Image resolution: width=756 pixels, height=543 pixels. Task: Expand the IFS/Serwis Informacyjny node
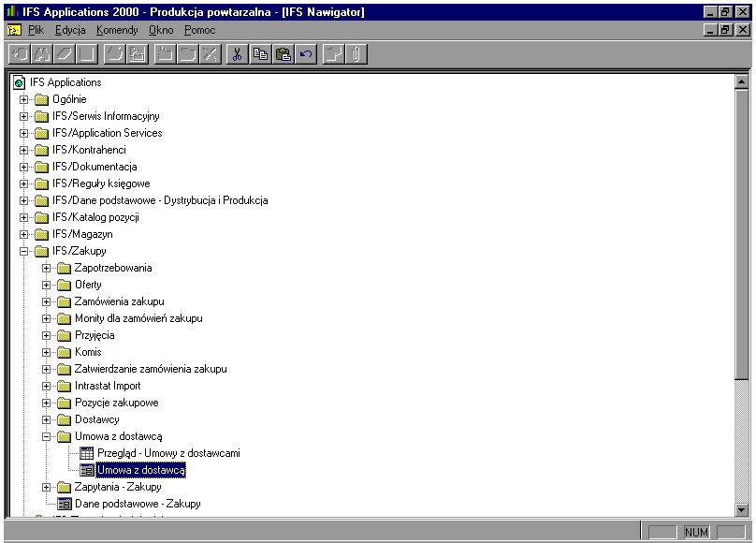tap(23, 117)
